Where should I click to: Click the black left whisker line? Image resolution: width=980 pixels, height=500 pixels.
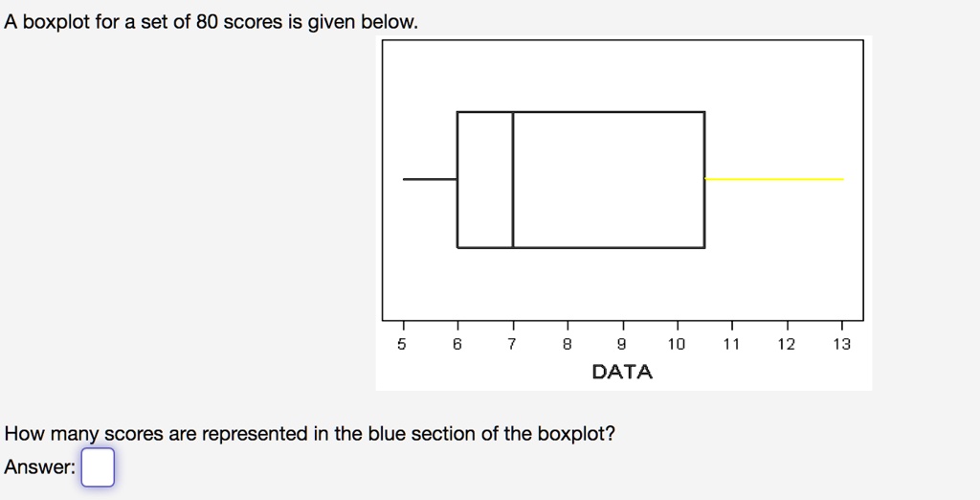pos(430,179)
